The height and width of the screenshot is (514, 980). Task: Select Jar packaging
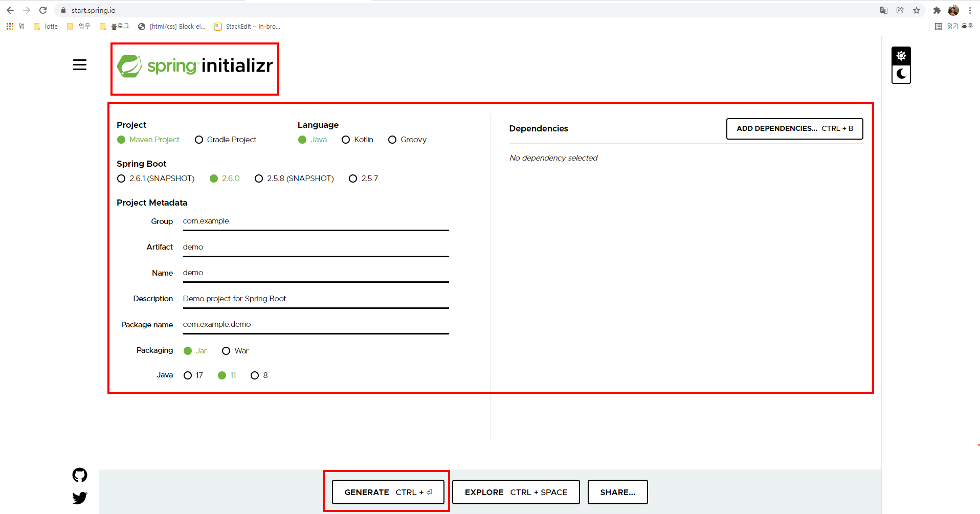195,351
